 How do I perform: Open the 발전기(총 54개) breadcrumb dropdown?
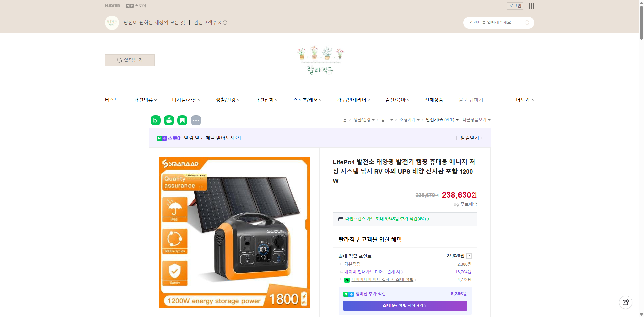click(x=442, y=120)
